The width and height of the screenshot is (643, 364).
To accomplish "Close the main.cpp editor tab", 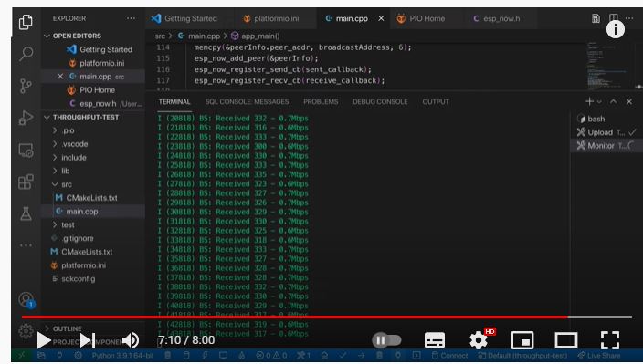I will pyautogui.click(x=381, y=18).
